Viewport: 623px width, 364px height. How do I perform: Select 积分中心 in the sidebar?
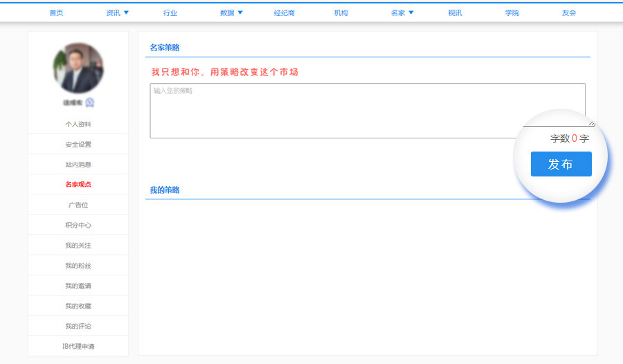[78, 226]
